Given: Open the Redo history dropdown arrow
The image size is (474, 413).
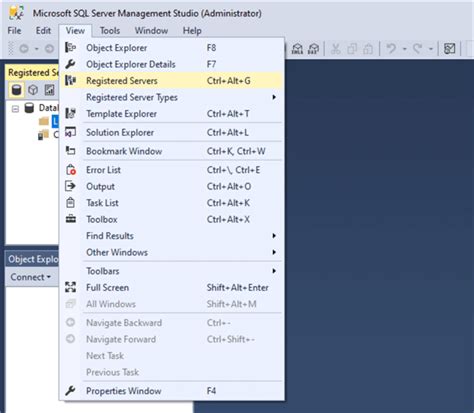Looking at the screenshot, I should point(431,49).
